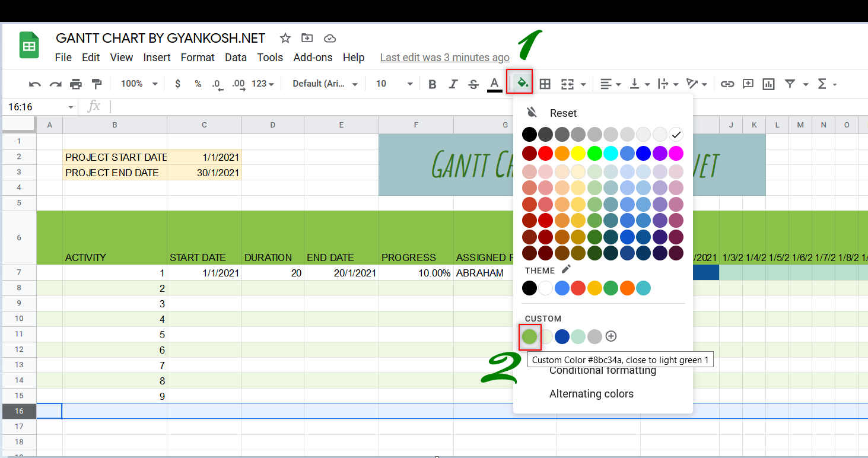Merge cells using the merge icon
This screenshot has height=458, width=868.
tap(567, 84)
